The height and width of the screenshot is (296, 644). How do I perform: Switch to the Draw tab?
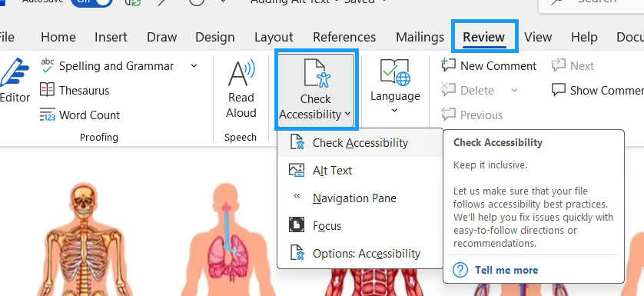162,37
